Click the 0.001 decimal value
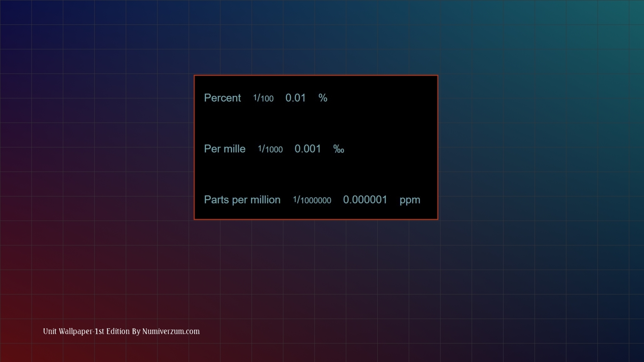 pos(308,149)
